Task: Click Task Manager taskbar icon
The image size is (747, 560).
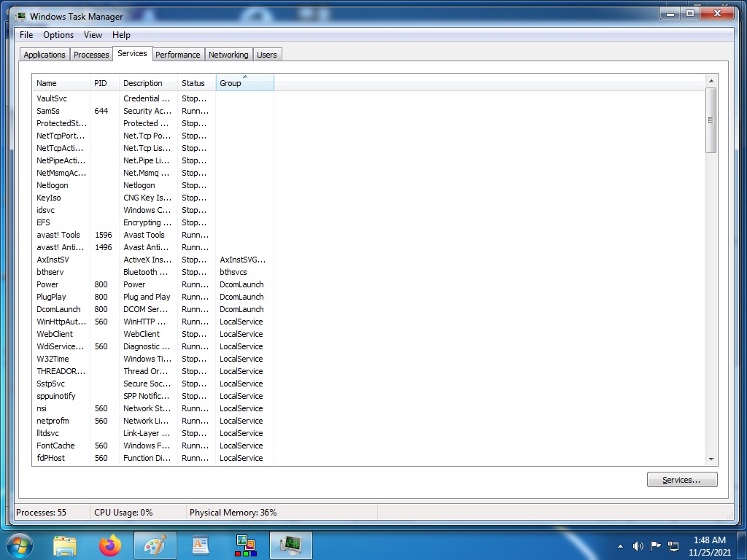Action: pos(291,545)
